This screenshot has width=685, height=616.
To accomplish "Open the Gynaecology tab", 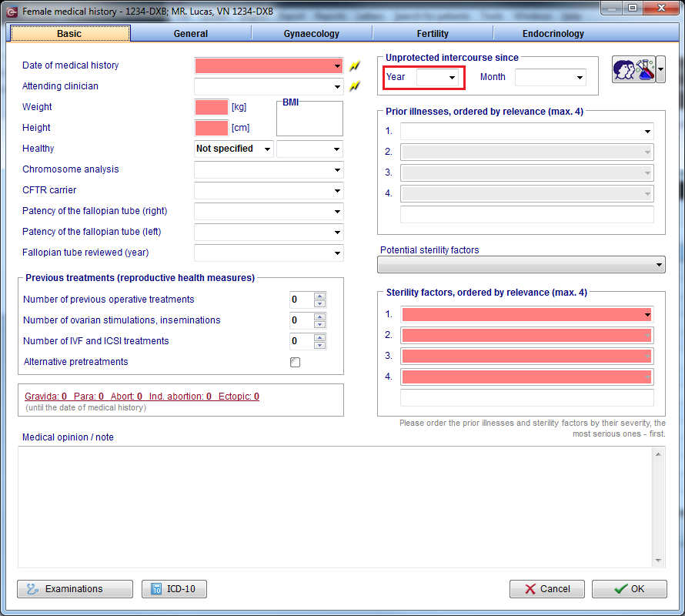I will click(x=312, y=34).
